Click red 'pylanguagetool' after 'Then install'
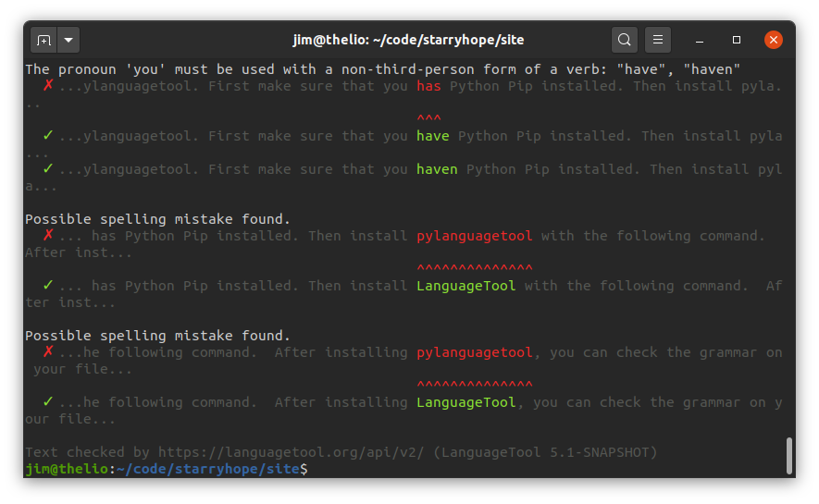 point(474,236)
